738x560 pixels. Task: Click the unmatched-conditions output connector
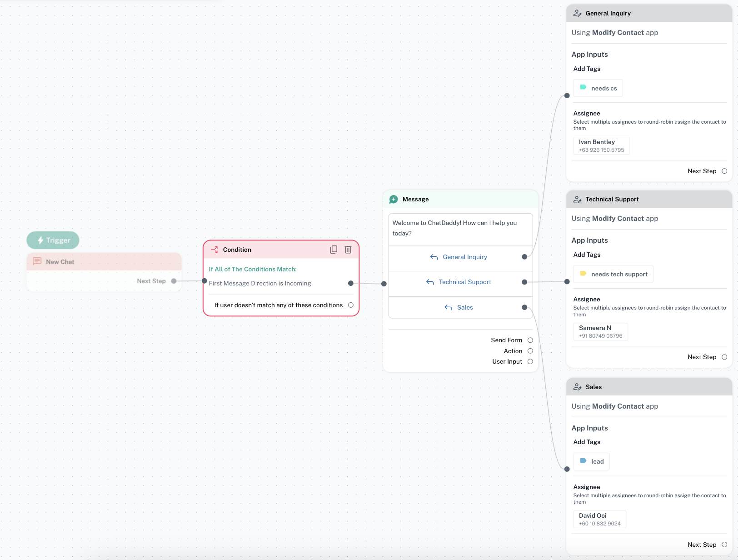[x=350, y=305]
